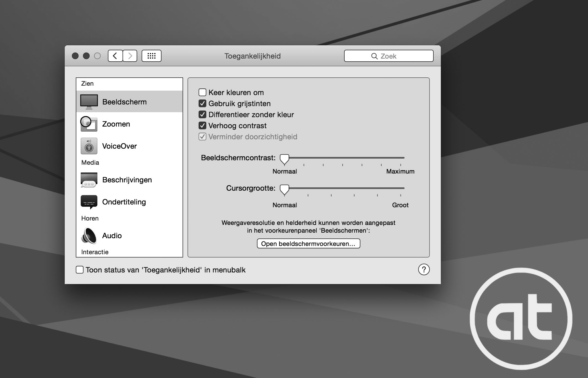Disable Differentieer zonder kleur
This screenshot has width=588, height=378.
[202, 115]
